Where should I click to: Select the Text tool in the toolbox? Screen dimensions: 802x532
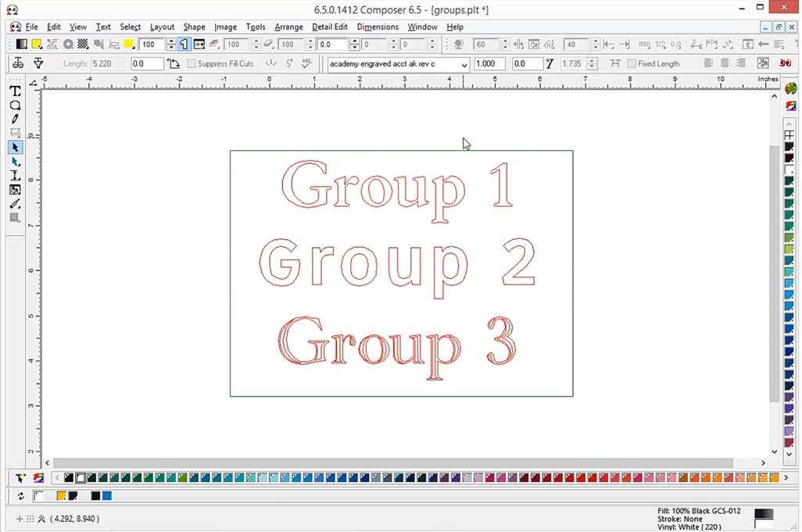tap(15, 91)
